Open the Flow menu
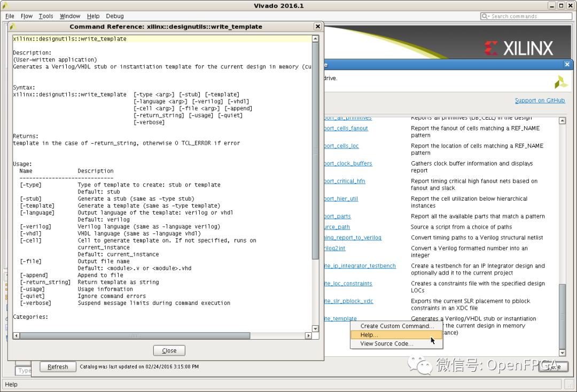 [x=26, y=15]
